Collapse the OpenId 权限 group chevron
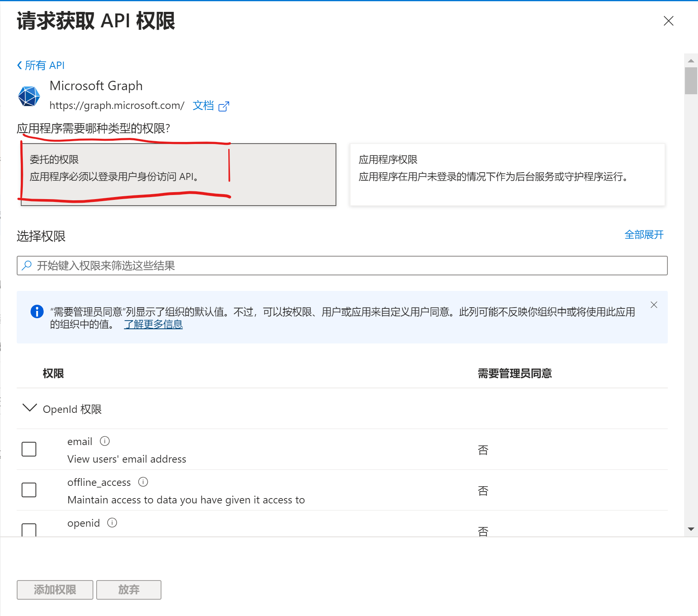 click(x=30, y=408)
